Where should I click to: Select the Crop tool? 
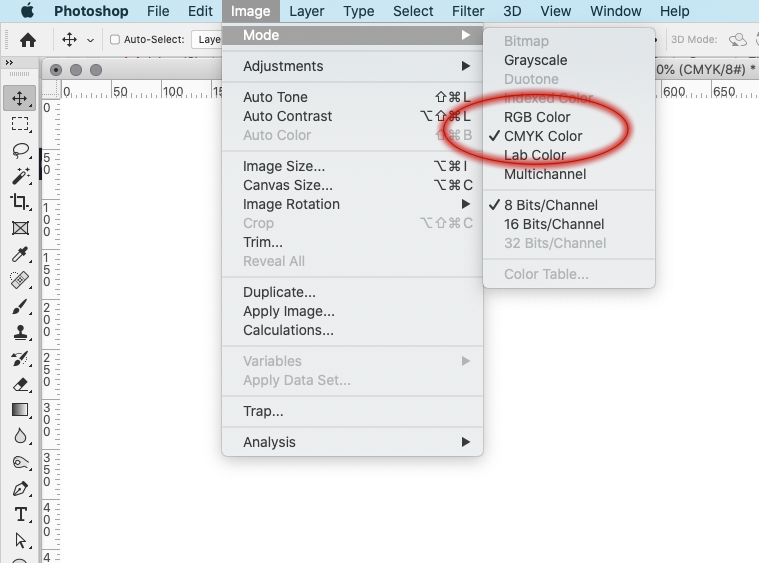[x=20, y=202]
